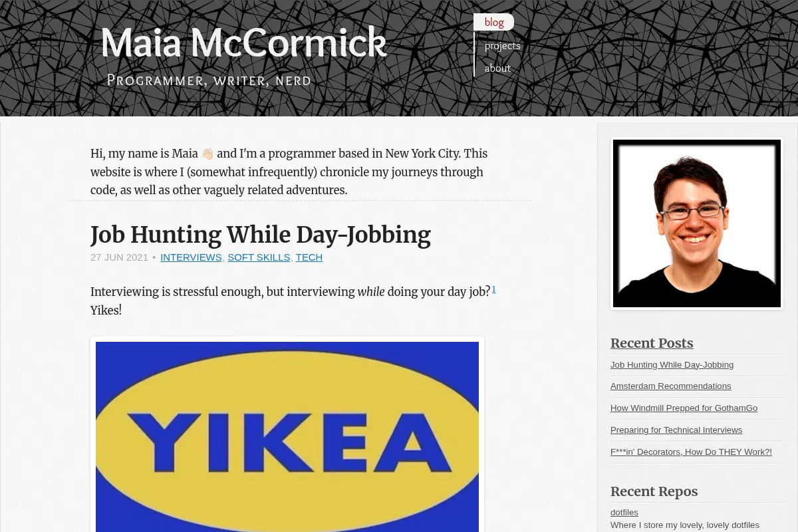Viewport: 798px width, 532px height.
Task: Click the waving hand emoji
Action: click(x=207, y=154)
